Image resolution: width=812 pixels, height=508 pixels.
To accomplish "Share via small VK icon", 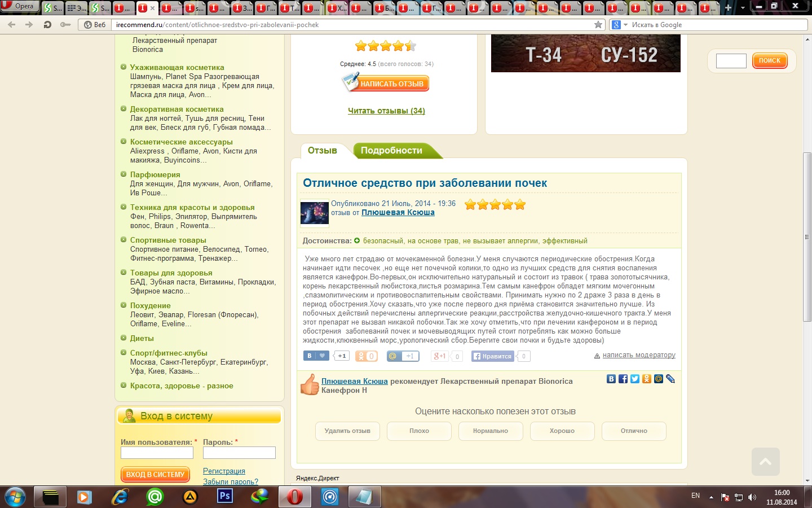I will point(611,379).
